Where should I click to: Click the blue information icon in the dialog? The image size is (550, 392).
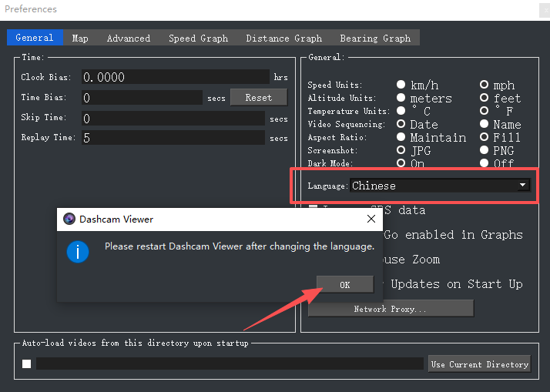(78, 252)
